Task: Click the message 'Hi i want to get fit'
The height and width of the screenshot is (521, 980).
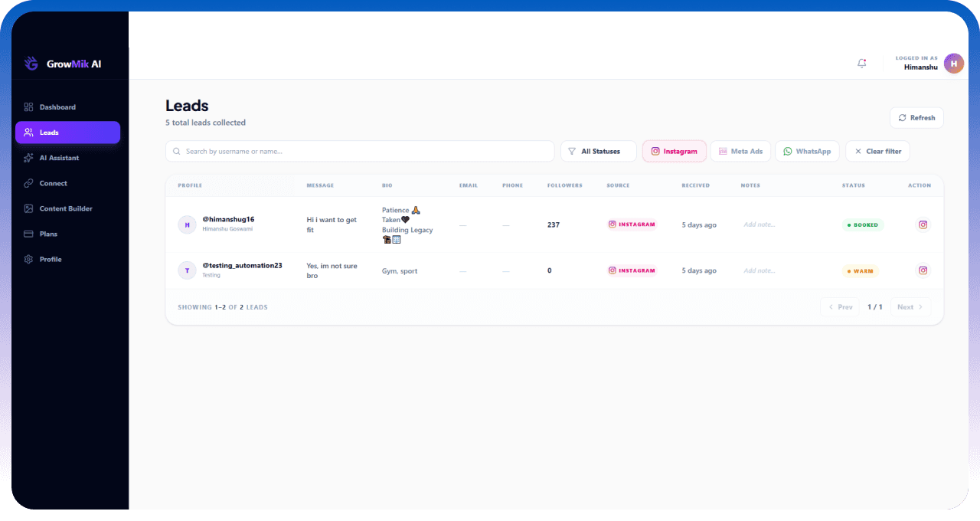Action: [x=332, y=224]
